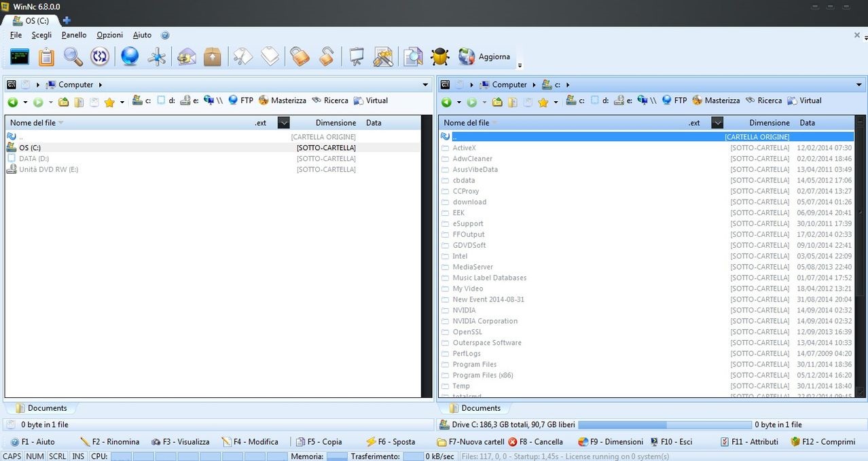Click Ricerca in the left panel
This screenshot has height=461, width=868.
329,100
